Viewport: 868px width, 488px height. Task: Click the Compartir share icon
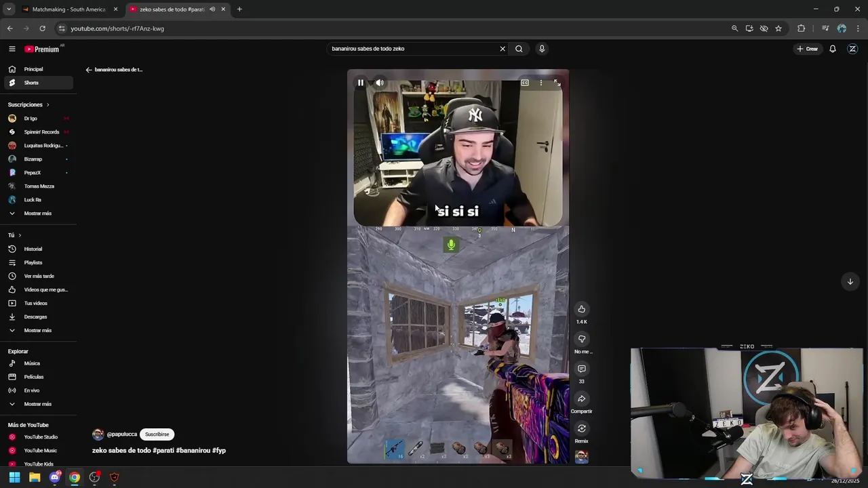581,399
